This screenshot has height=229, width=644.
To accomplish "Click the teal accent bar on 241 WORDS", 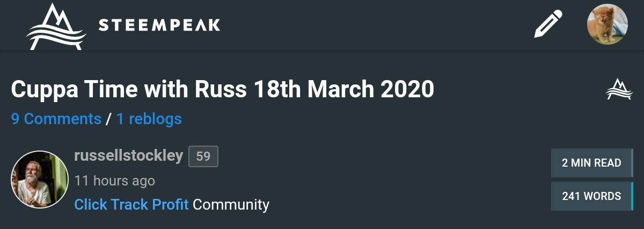I will click(x=632, y=196).
